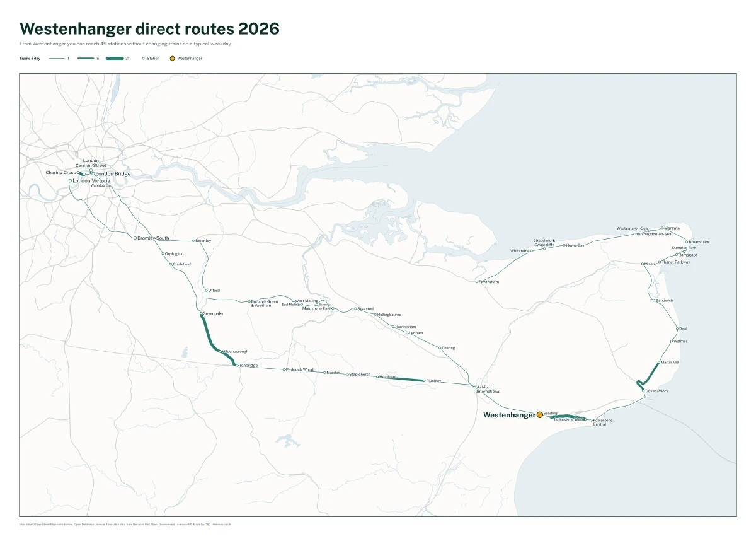The width and height of the screenshot is (756, 541).
Task: Select the Waterloo East station label
Action: [101, 185]
